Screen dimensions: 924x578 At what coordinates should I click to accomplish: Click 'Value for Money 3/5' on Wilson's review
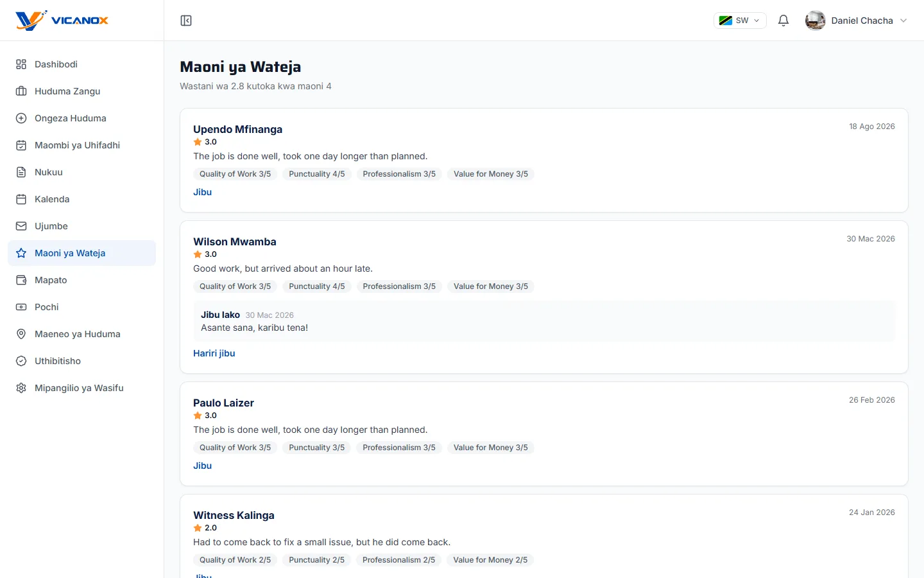(491, 286)
